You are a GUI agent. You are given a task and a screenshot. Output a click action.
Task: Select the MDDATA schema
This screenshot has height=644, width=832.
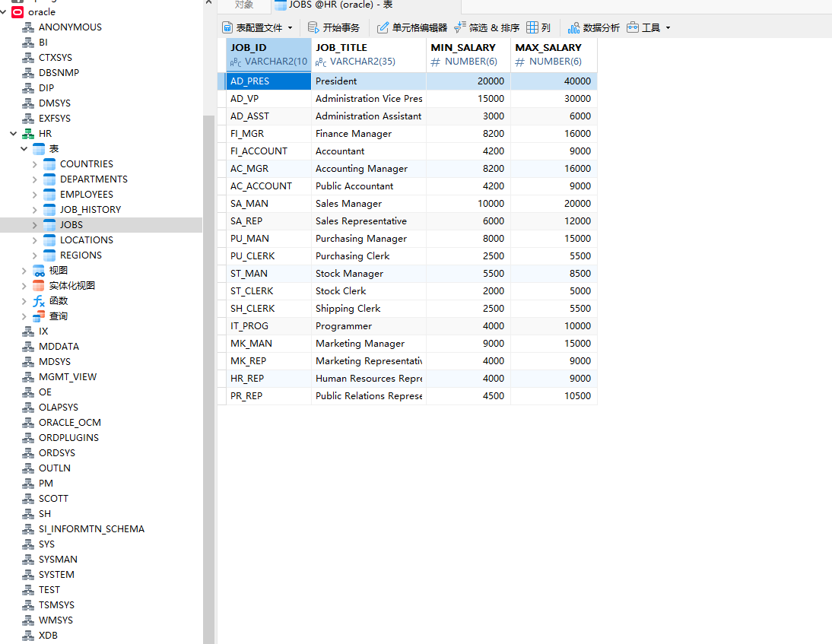59,347
